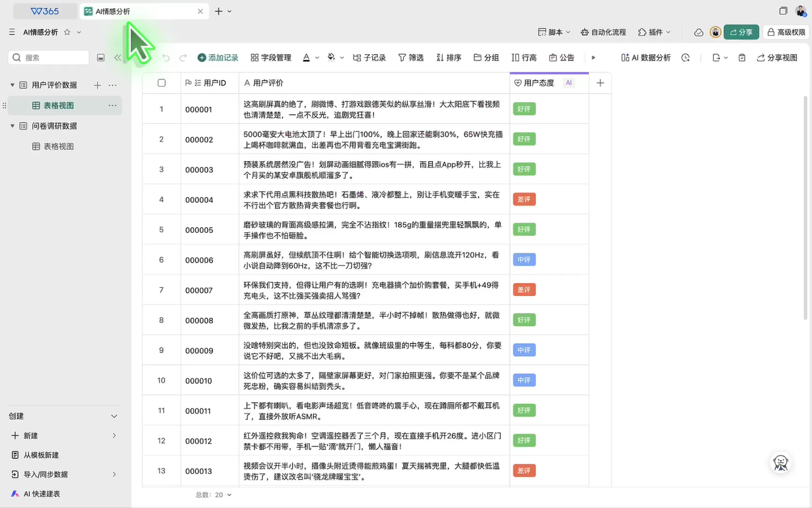Collapse the 用户评价数据 tree node

[12, 85]
